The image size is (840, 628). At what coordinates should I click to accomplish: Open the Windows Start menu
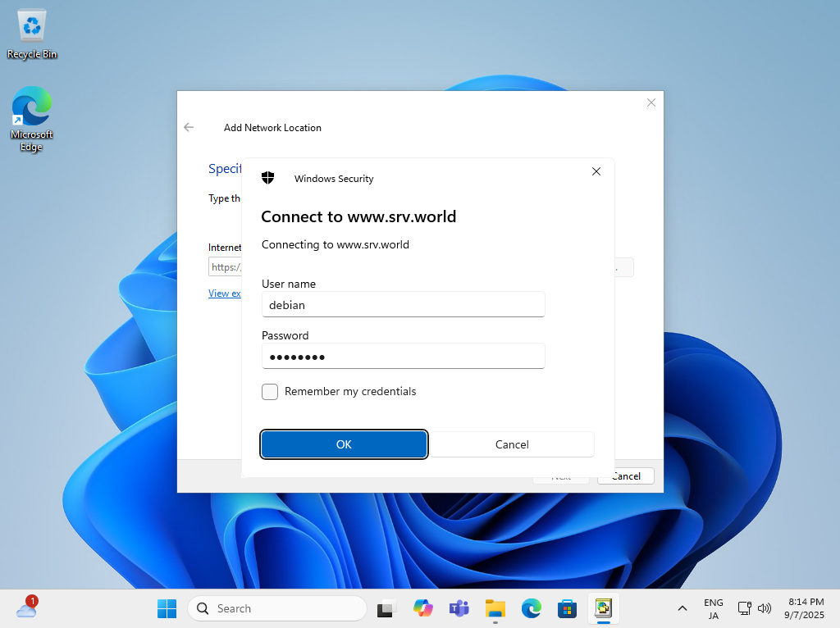(x=167, y=608)
